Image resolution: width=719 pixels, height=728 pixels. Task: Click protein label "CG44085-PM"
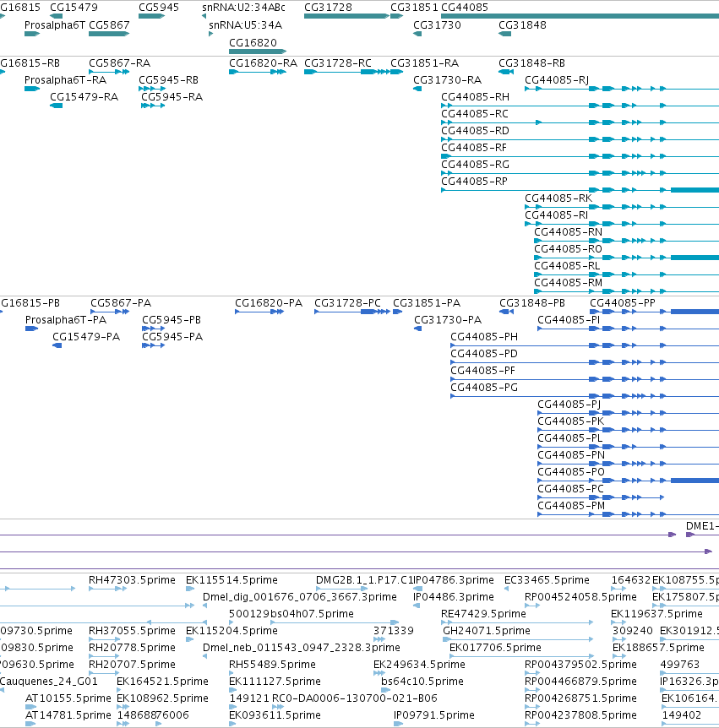571,506
